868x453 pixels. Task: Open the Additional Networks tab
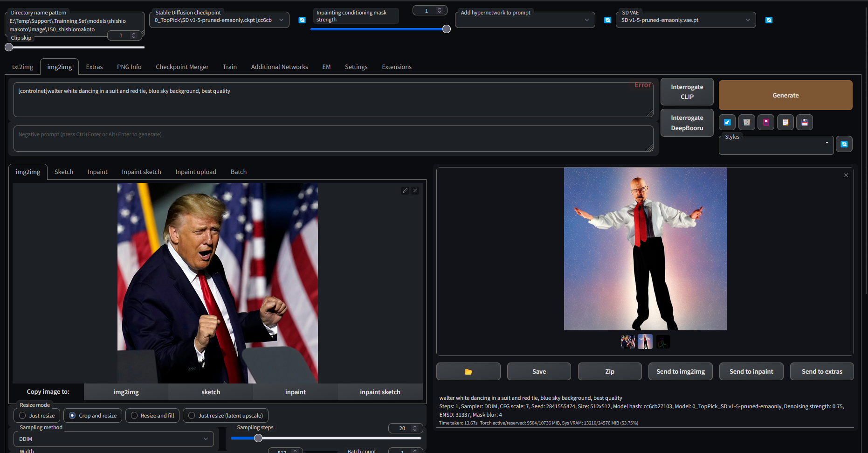tap(279, 67)
